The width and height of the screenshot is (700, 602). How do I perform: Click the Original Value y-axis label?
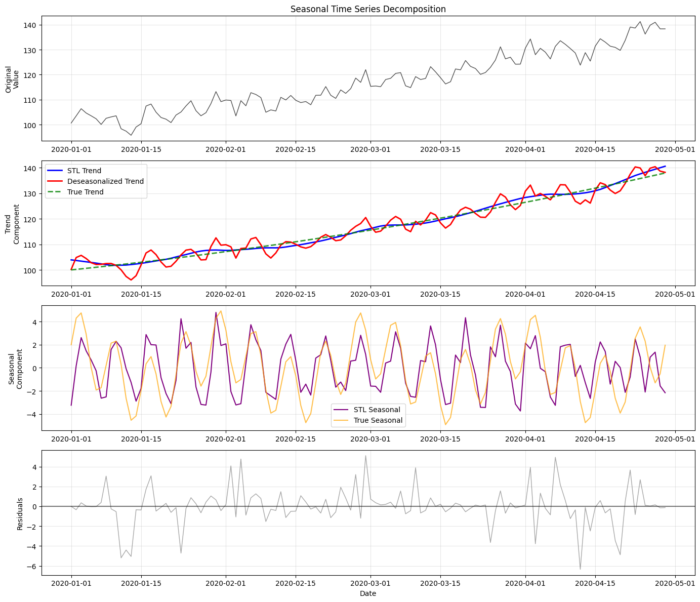(x=12, y=79)
